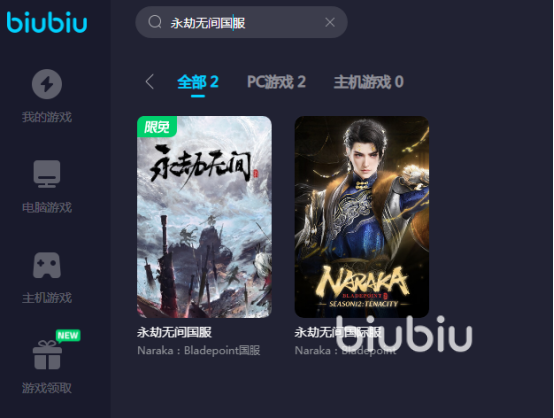The height and width of the screenshot is (418, 554).
Task: Select the 全部 2 tab
Action: (x=198, y=82)
